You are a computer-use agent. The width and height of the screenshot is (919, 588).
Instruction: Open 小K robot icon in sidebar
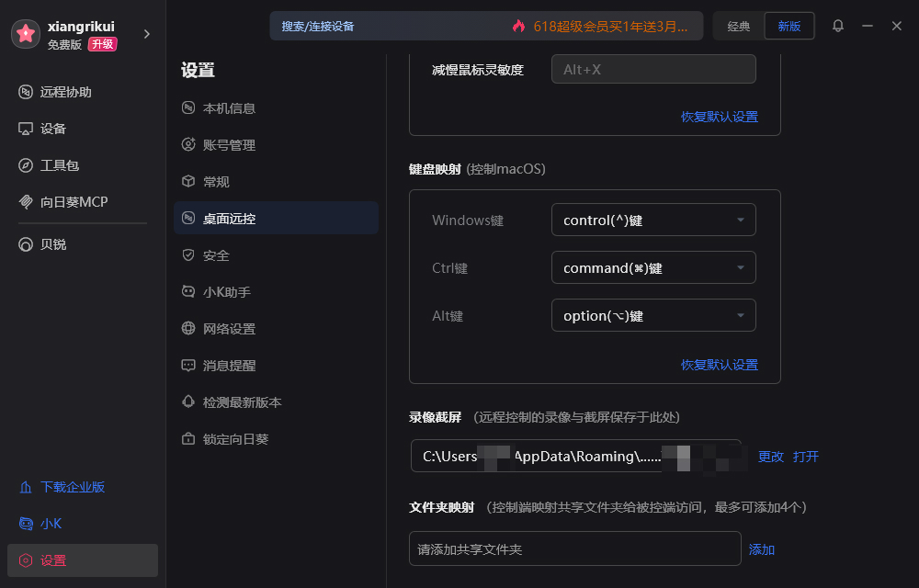pos(25,524)
